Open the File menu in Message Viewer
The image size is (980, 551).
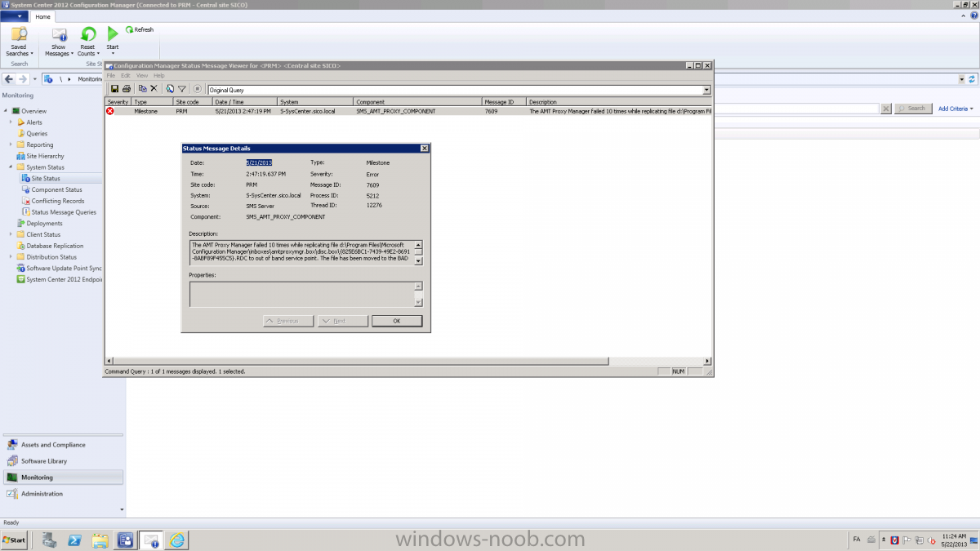tap(111, 76)
